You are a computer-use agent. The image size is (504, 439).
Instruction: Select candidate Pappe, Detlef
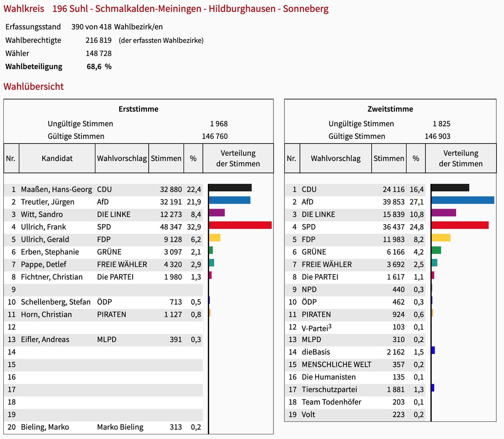pos(44,264)
